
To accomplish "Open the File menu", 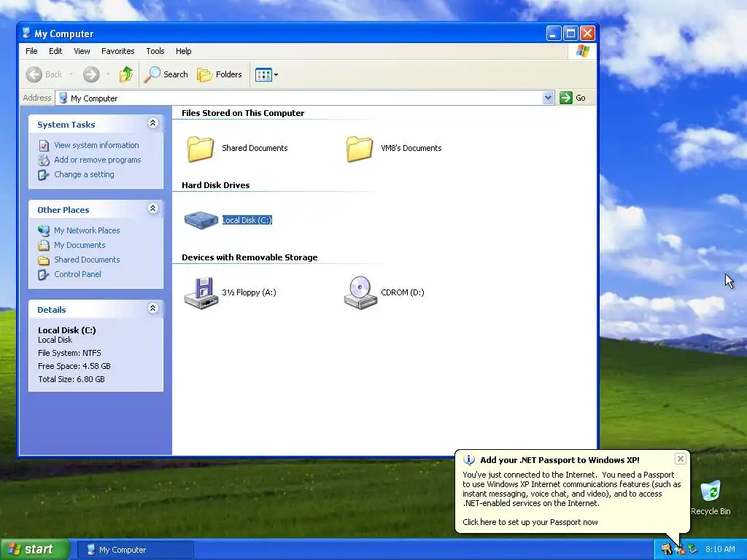I will click(x=31, y=51).
